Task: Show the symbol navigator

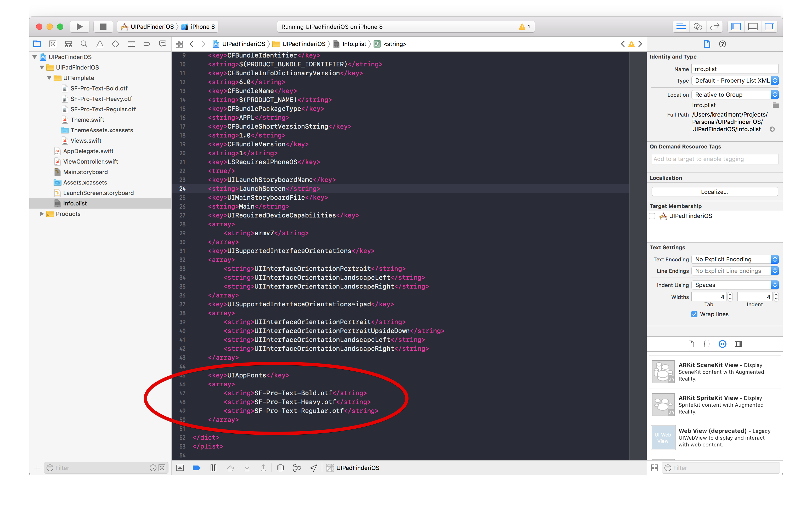Action: tap(69, 44)
